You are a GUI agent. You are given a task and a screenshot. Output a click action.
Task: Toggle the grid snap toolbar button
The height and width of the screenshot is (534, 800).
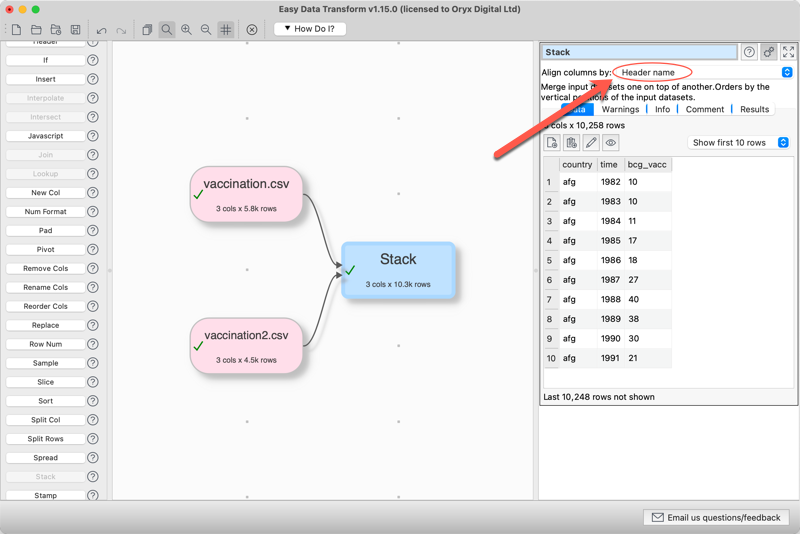[x=226, y=30]
